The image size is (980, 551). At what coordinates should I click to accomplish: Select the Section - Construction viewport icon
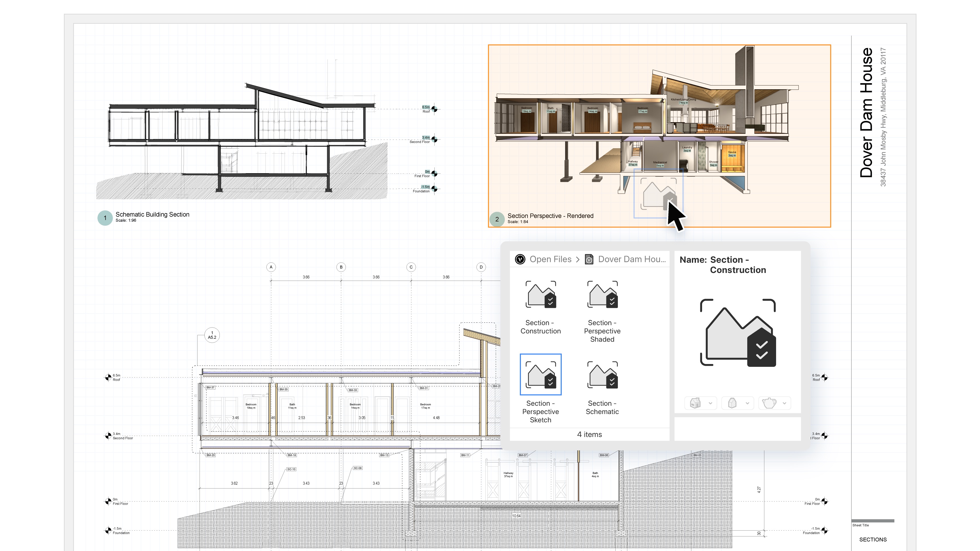(x=541, y=295)
